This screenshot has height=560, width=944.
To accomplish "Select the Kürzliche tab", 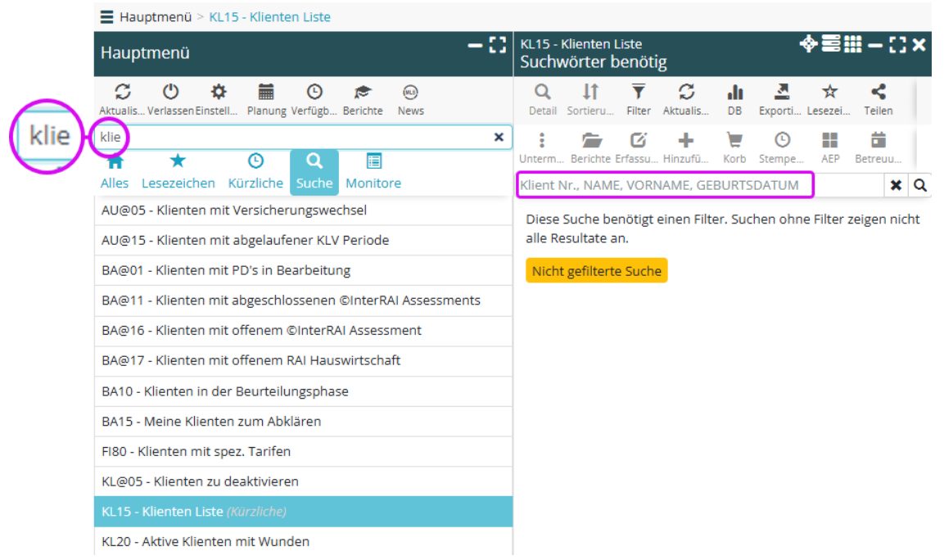I will click(x=255, y=171).
